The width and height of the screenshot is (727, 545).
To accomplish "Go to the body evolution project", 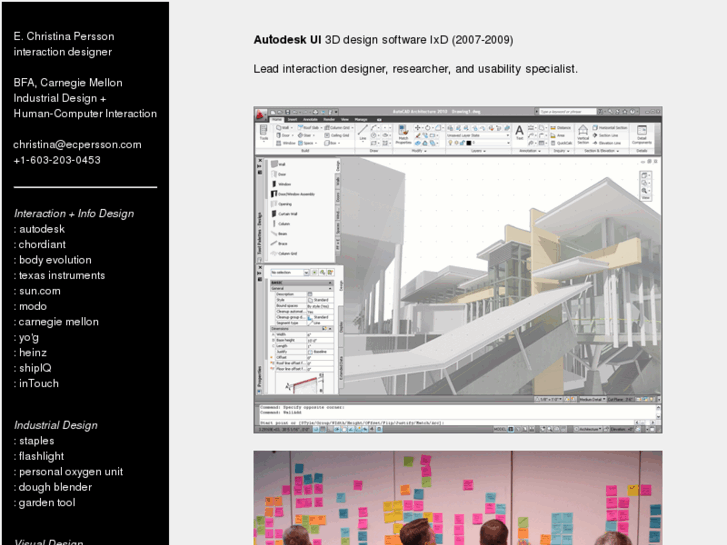I will 55,260.
